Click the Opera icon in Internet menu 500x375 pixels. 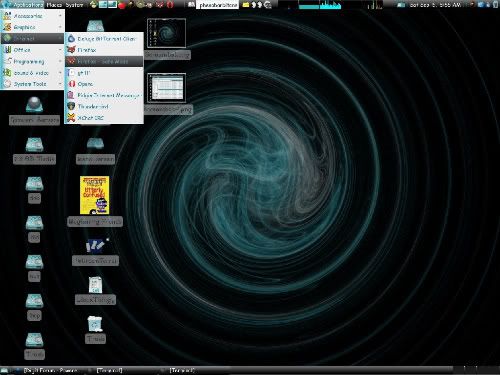click(x=71, y=84)
